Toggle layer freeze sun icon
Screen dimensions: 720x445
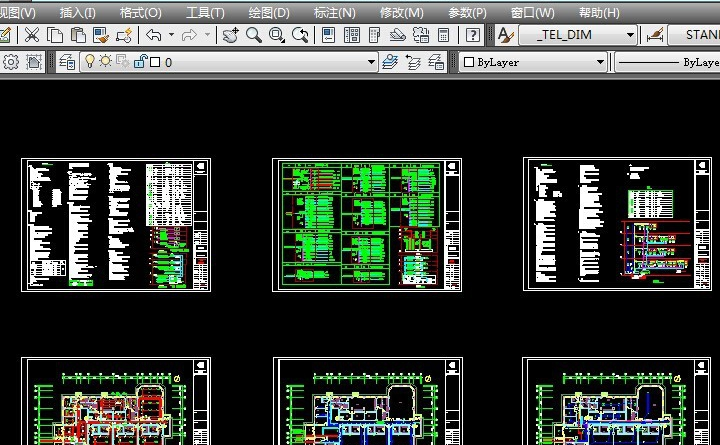[x=105, y=62]
